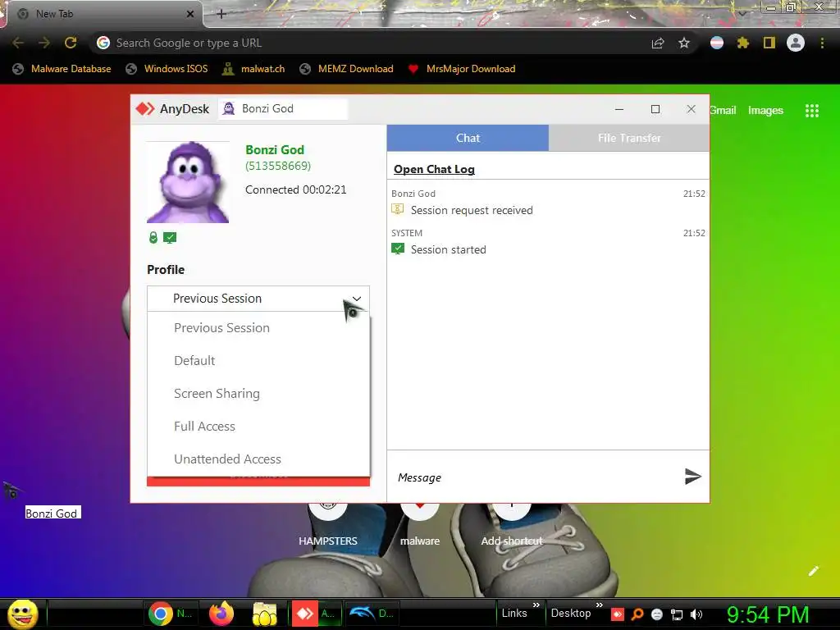Choose Default from the profile list
This screenshot has height=630, width=840.
click(x=258, y=361)
